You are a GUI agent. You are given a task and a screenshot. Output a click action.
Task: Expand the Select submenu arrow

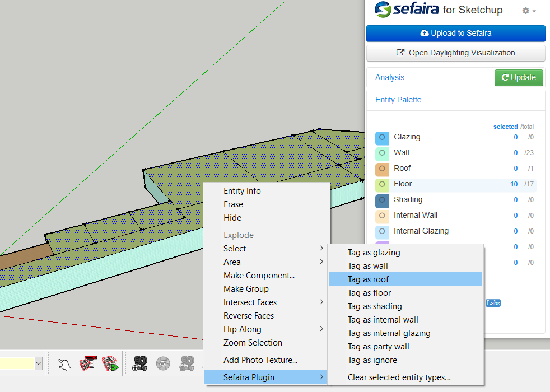321,248
